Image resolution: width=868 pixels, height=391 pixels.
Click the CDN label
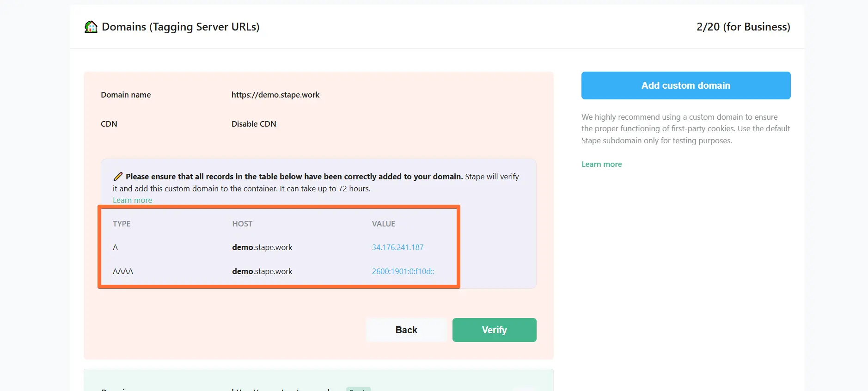tap(109, 124)
